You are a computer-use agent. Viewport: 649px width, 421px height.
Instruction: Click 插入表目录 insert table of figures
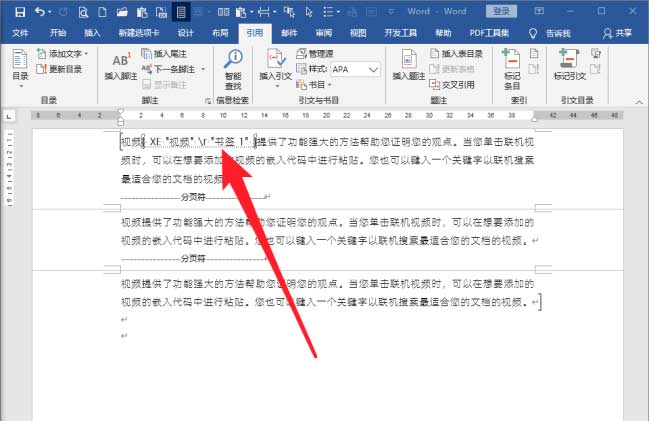pos(456,54)
